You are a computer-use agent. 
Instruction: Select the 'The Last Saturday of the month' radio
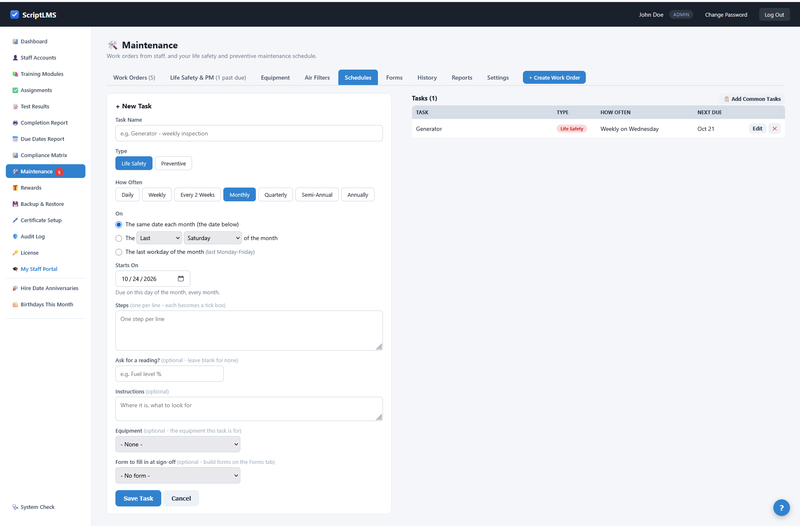point(119,238)
